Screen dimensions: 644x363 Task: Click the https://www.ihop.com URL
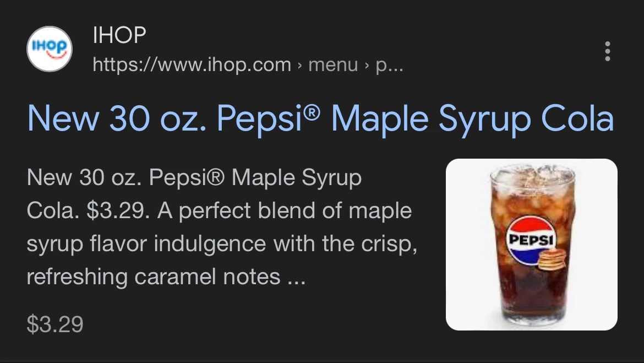point(192,65)
